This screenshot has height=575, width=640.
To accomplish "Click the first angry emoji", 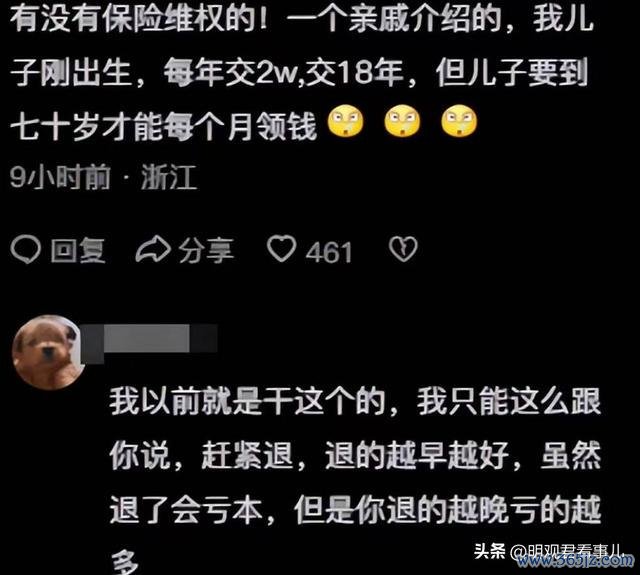I will click(346, 120).
